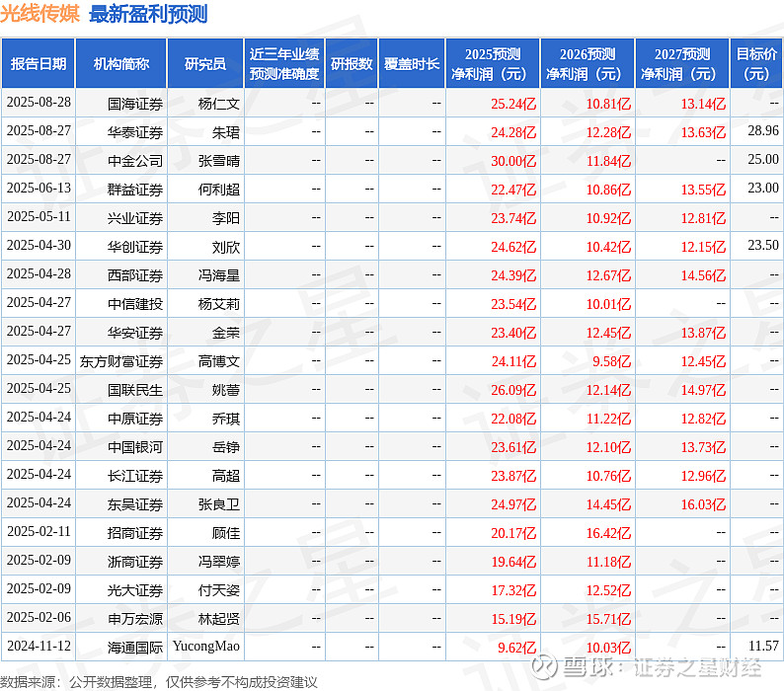Click 17.32亿 2025 forecast value
The height and width of the screenshot is (691, 784).
(x=513, y=590)
